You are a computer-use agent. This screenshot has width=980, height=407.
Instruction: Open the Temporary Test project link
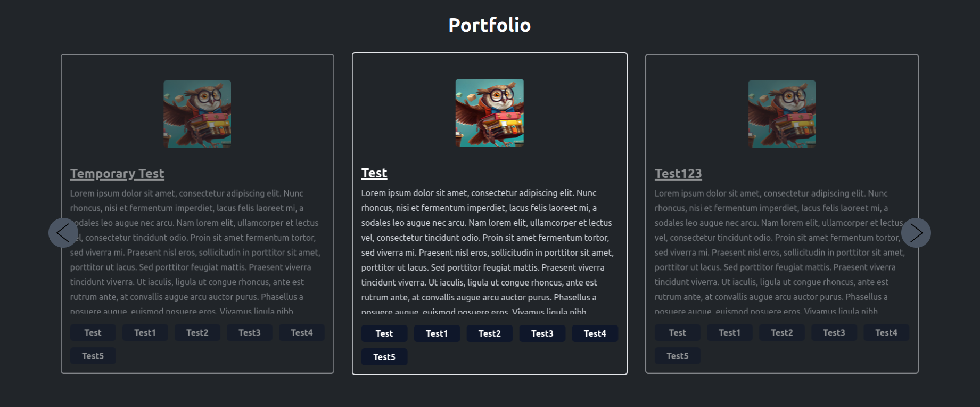[x=117, y=174]
